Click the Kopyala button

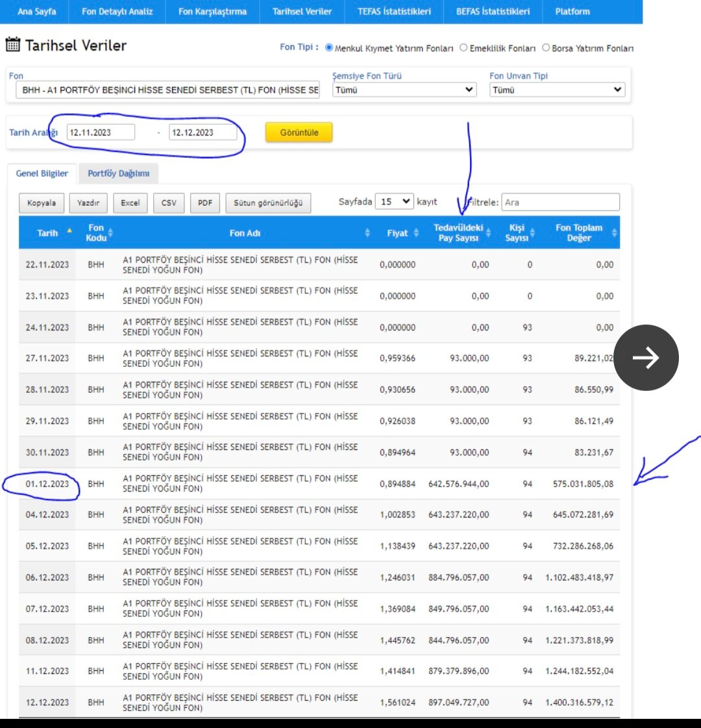pos(42,203)
